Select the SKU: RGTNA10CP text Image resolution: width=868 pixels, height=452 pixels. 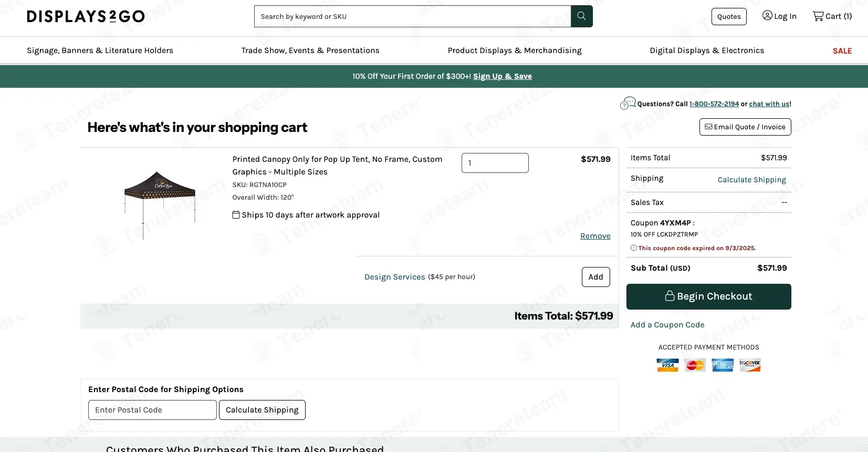259,185
